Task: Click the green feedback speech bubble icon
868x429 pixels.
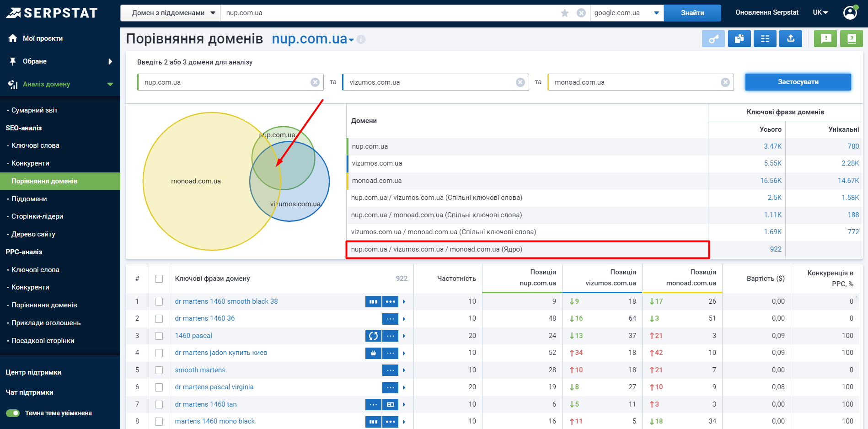Action: (x=825, y=39)
